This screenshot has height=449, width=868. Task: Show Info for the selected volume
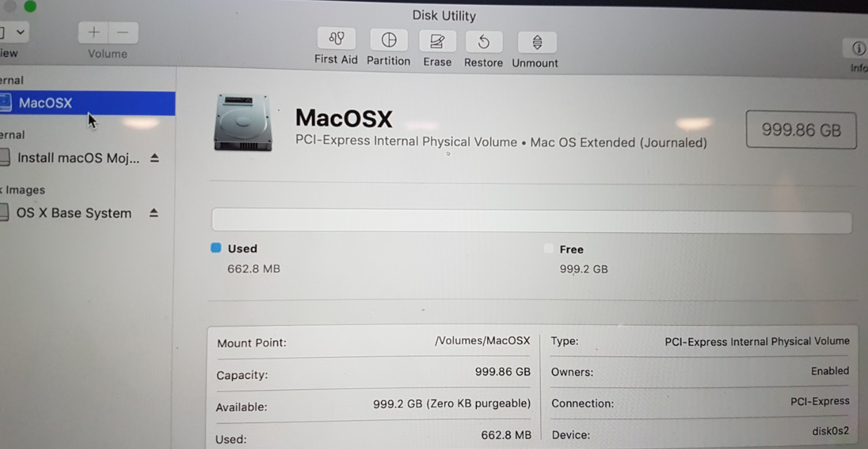click(858, 48)
